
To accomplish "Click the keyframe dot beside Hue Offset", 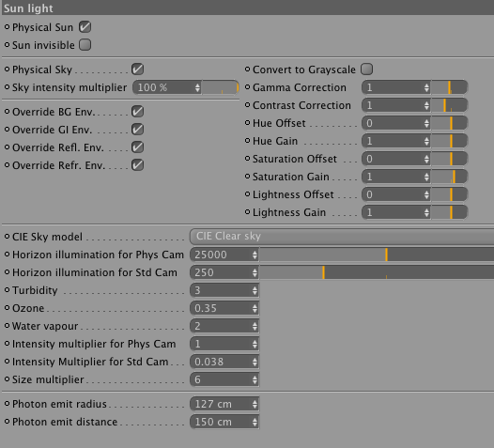I will coord(247,123).
